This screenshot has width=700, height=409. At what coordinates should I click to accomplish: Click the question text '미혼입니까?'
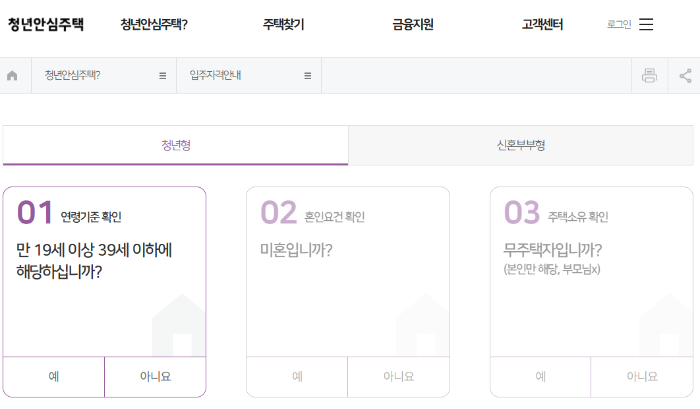pyautogui.click(x=296, y=250)
